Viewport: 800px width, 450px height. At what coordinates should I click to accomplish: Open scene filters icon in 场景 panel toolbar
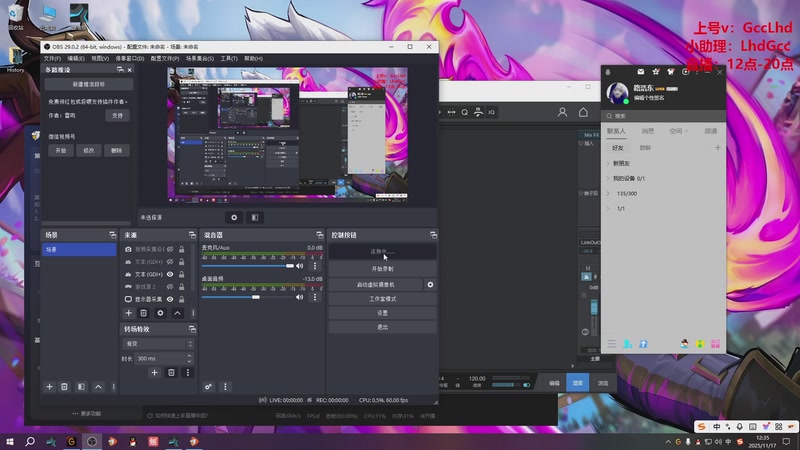pos(81,387)
